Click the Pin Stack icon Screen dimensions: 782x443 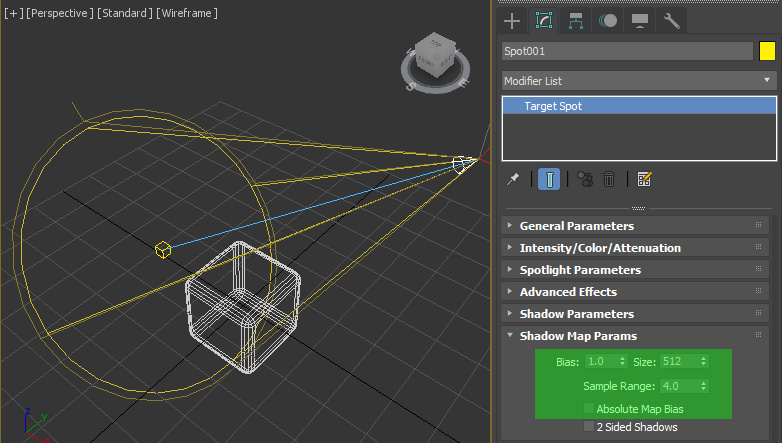tap(513, 179)
